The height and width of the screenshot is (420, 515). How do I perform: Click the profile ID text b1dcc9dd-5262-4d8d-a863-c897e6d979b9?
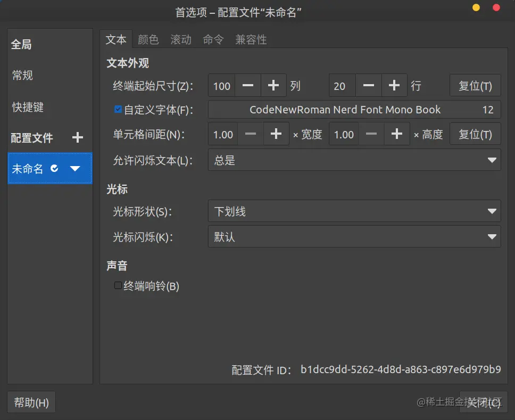tap(401, 369)
